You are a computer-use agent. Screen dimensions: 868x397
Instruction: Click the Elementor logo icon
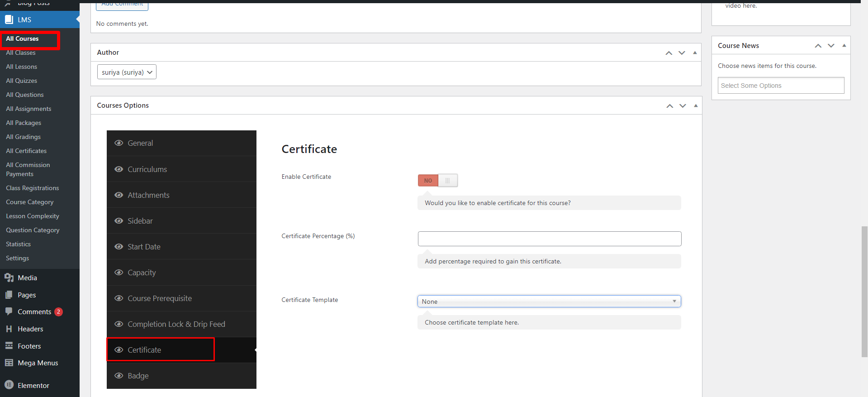point(9,385)
